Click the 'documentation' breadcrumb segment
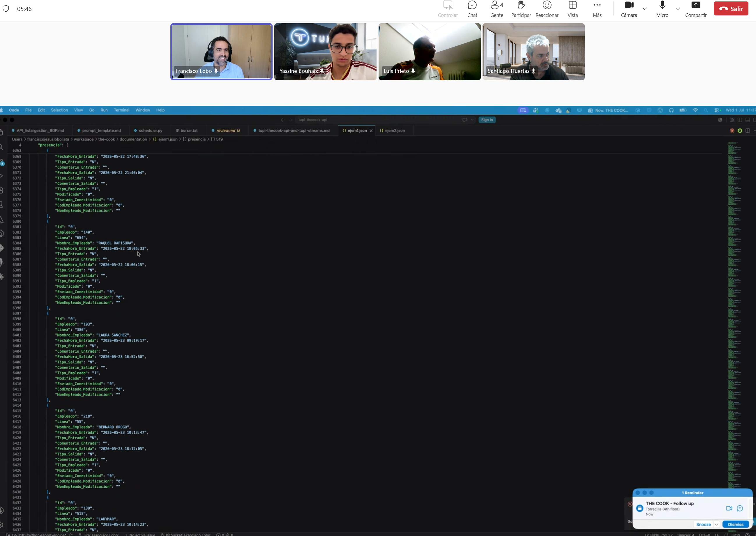Screen dimensions: 756x536 [133, 139]
